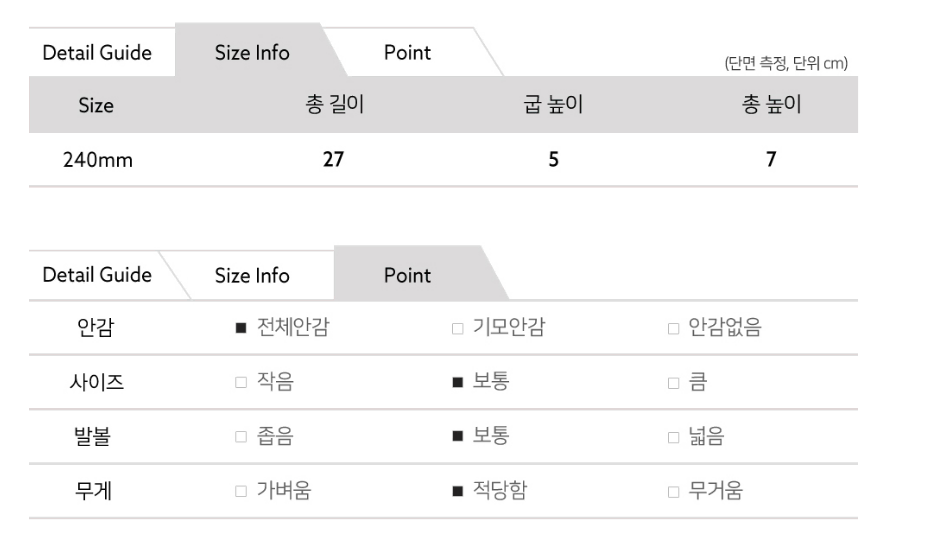Viewport: 931px width, 535px height.
Task: Select the 무거움 weight checkbox
Action: 673,491
